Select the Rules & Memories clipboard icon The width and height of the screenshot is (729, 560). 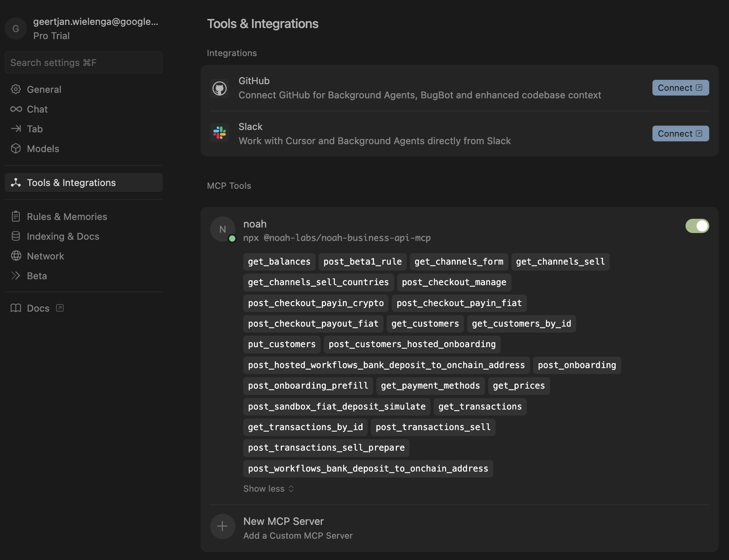tap(16, 216)
